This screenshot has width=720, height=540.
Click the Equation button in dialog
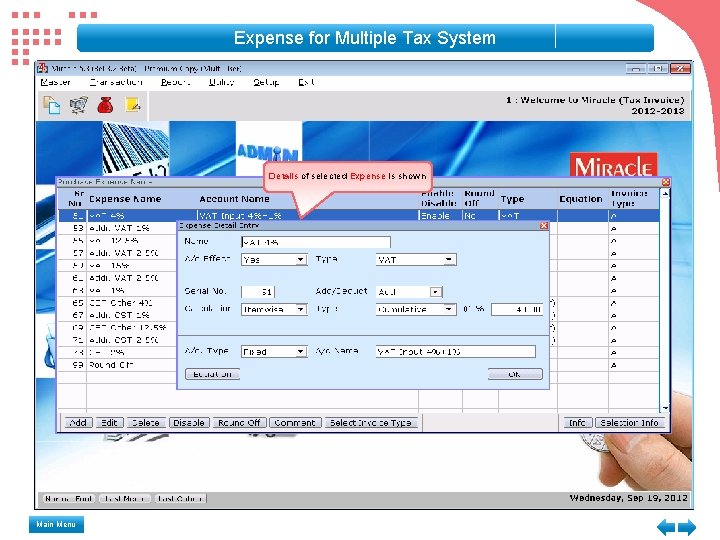pos(213,374)
